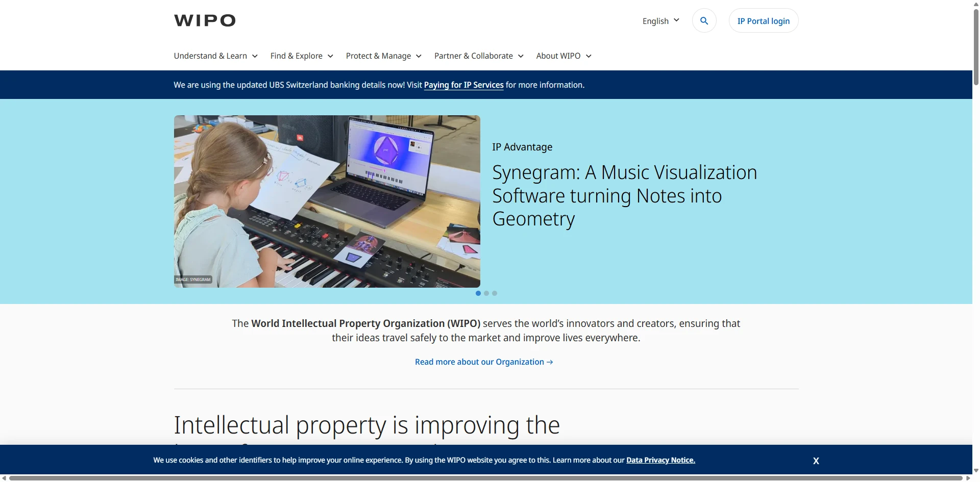
Task: Open the Synegram article headline
Action: point(624,195)
